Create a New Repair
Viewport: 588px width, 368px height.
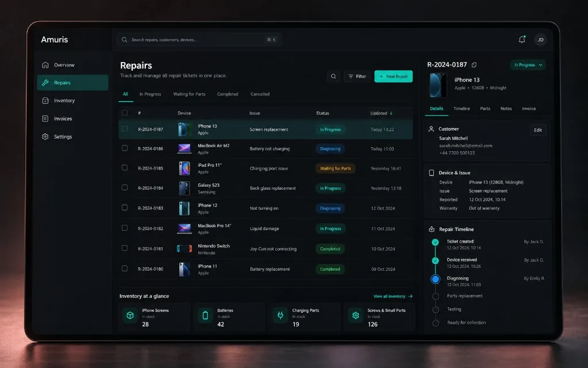[x=393, y=76]
